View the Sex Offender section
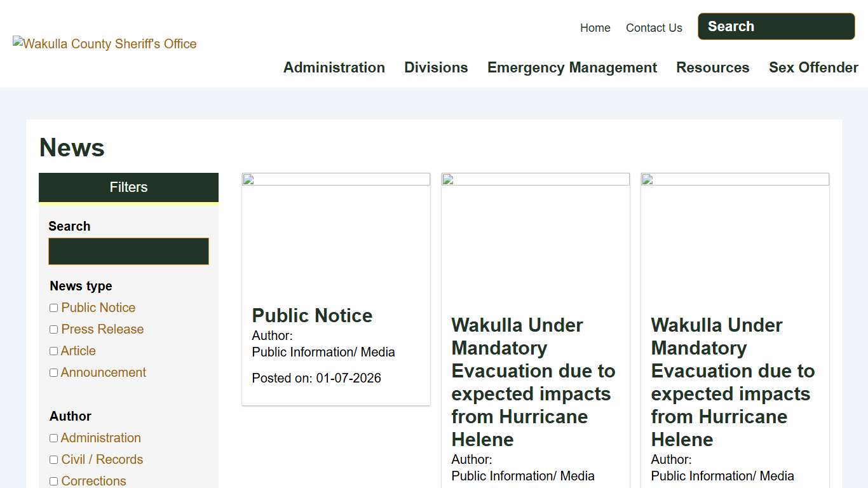Image resolution: width=868 pixels, height=488 pixels. [813, 67]
